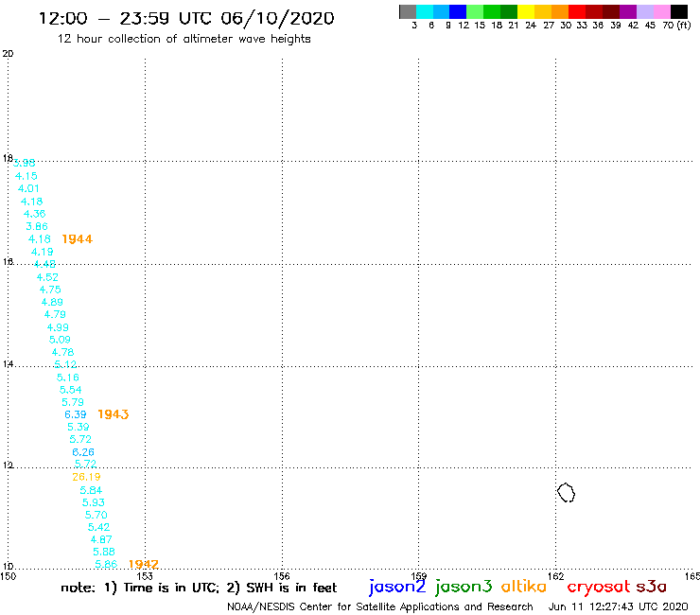Click the 4.78 wave height value
This screenshot has width=700, height=615.
62,352
